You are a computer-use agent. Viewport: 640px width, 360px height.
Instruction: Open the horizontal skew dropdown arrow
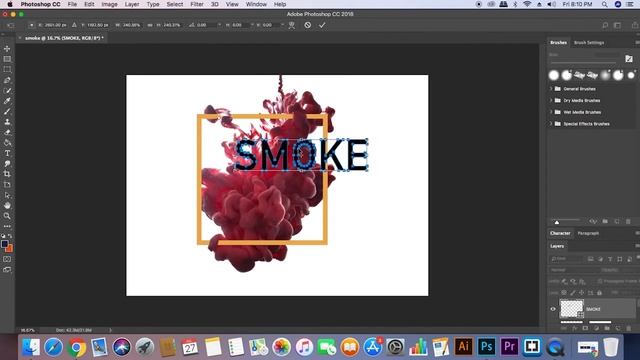252,25
